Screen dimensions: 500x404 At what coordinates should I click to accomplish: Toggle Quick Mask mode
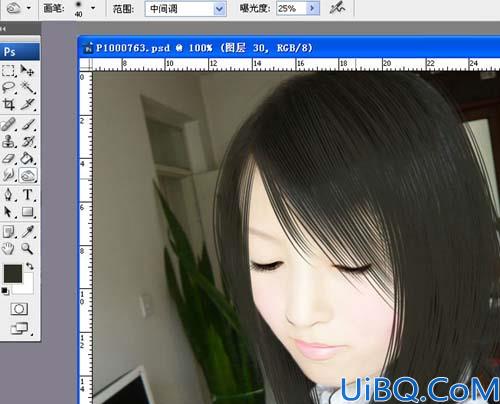click(x=19, y=309)
